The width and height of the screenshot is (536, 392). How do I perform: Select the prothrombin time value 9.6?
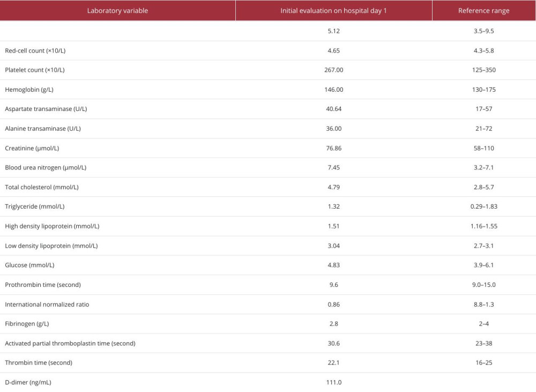(333, 285)
